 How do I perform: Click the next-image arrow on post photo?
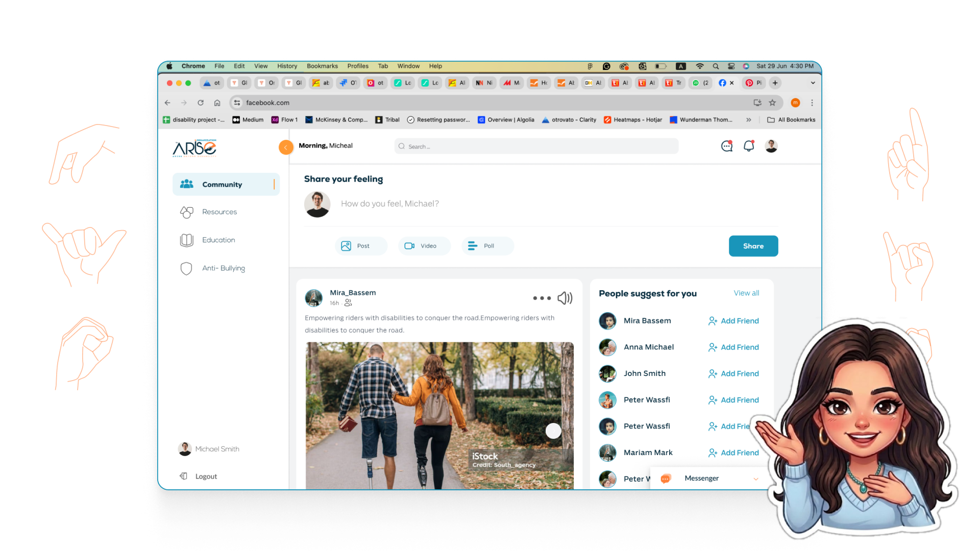[553, 431]
